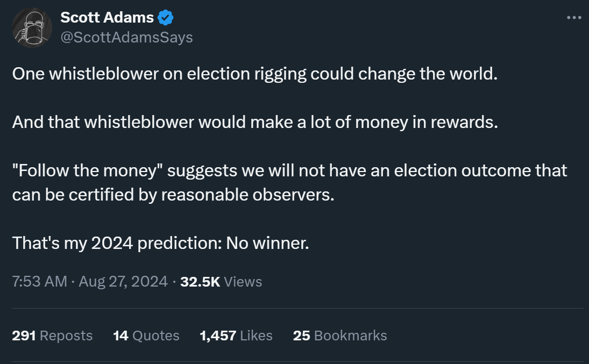Click the word Bookmarks label
The image size is (589, 364).
pyautogui.click(x=351, y=336)
